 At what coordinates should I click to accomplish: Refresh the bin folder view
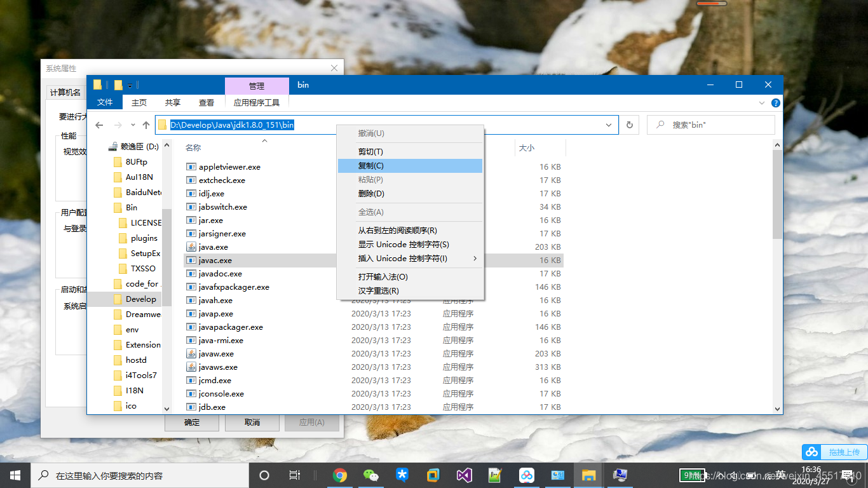tap(629, 125)
